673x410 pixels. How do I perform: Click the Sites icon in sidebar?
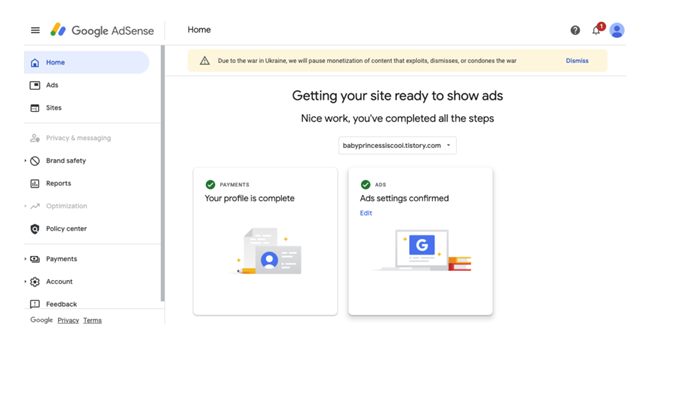35,108
